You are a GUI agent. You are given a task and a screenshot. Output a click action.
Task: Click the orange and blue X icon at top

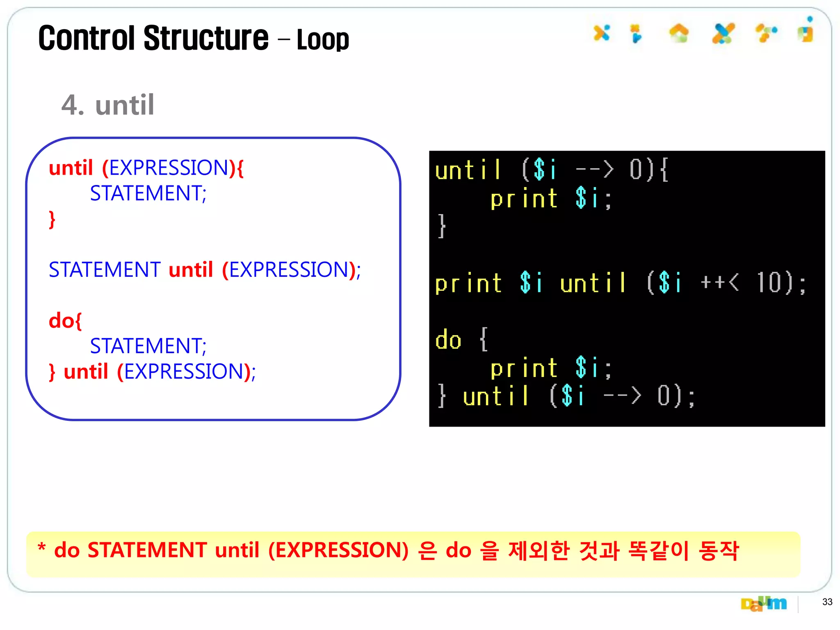pos(601,33)
